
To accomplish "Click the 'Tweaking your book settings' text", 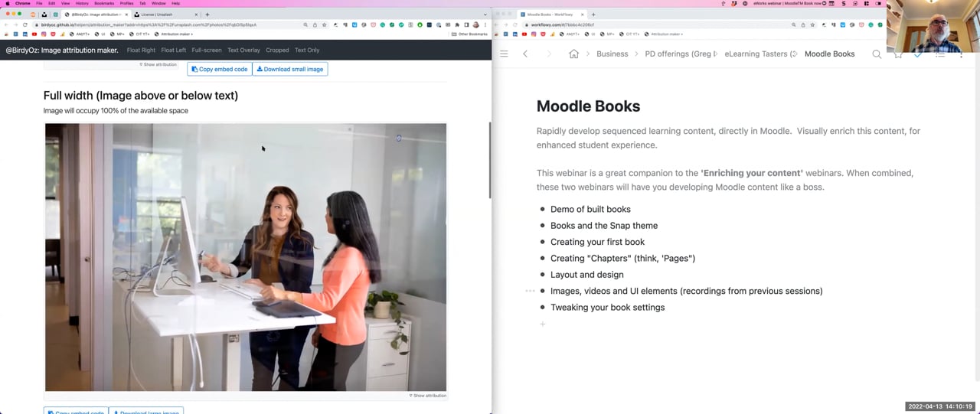I will pos(607,308).
